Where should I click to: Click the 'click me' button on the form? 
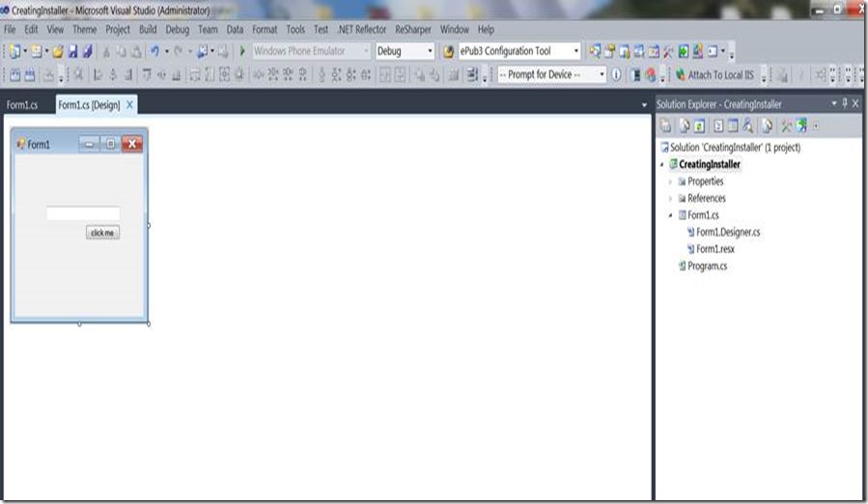(102, 233)
